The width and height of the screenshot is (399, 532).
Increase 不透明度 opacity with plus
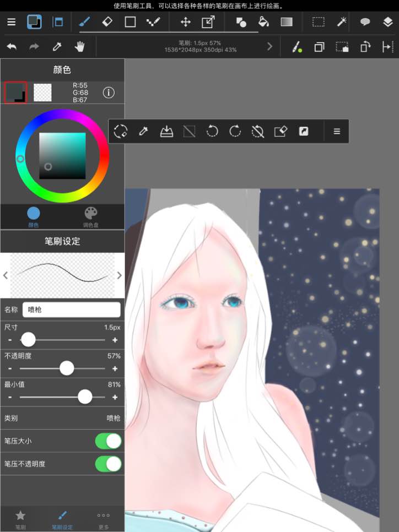pyautogui.click(x=115, y=368)
